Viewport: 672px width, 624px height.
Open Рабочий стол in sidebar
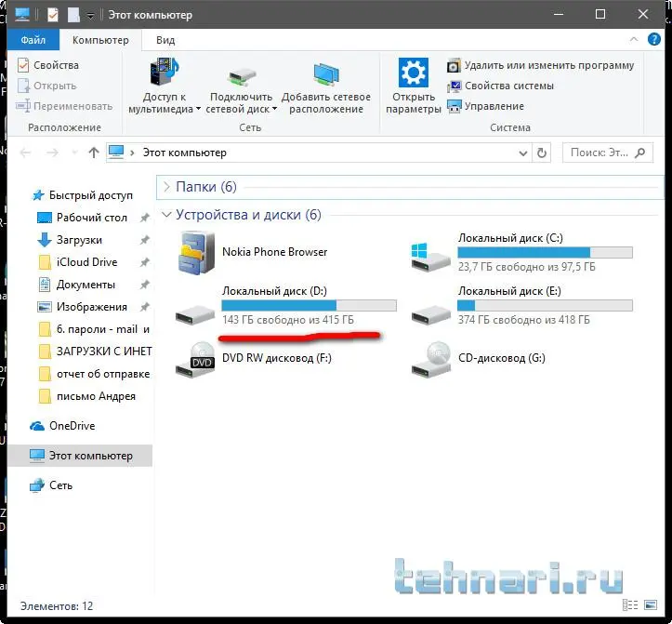(92, 218)
